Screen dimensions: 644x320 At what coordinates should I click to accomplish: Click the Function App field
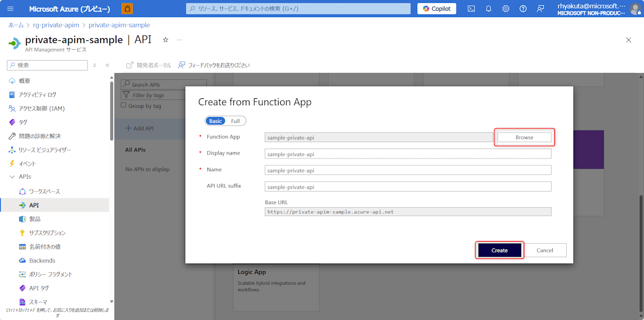(378, 137)
